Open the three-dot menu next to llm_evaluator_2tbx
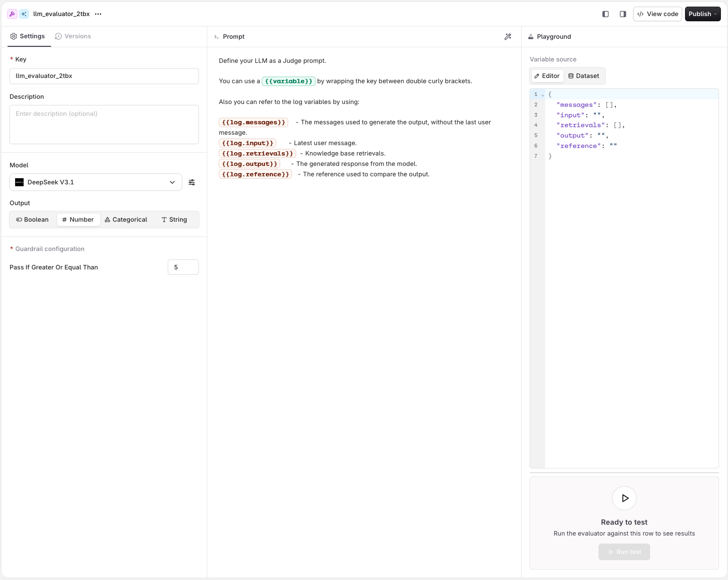 tap(98, 14)
